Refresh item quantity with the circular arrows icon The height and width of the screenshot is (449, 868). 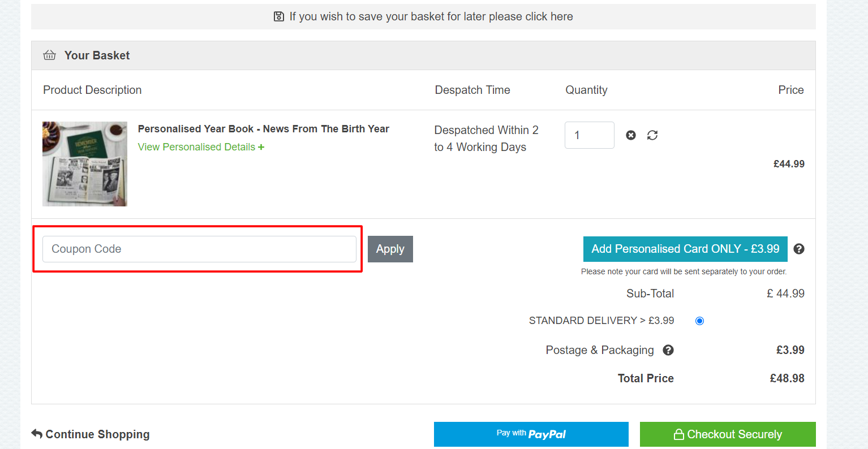click(x=652, y=135)
